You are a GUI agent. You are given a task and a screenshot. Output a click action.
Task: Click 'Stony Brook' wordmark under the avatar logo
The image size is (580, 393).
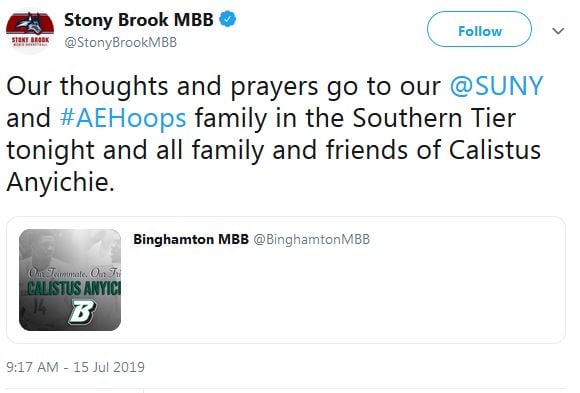[30, 40]
